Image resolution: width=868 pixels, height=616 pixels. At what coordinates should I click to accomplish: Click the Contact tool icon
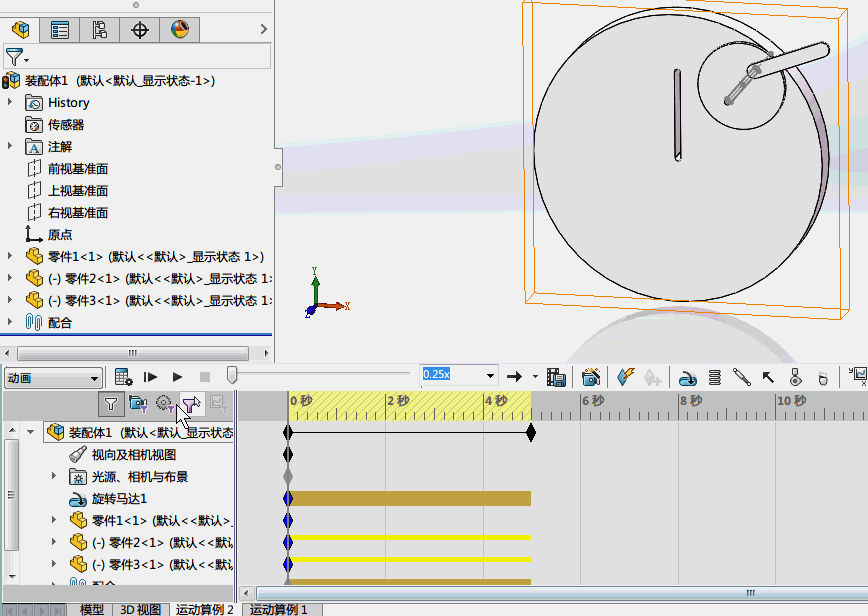[795, 377]
